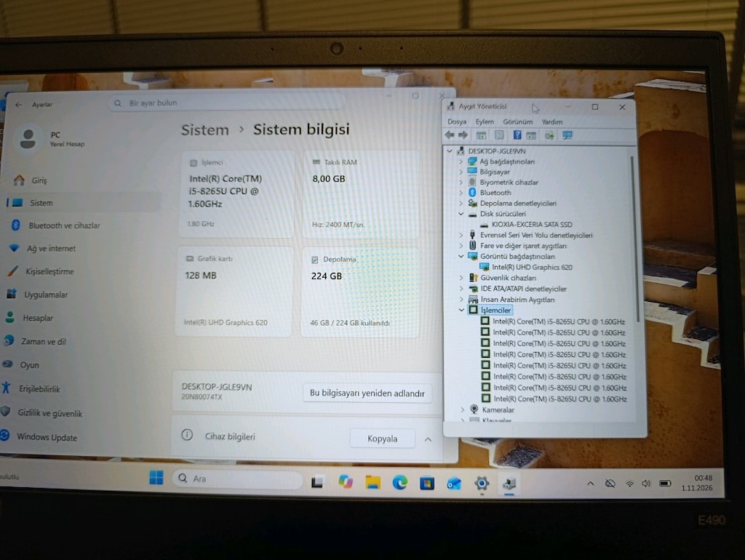The image size is (745, 560).
Task: Expand Bluetooth node in Device Manager
Action: pyautogui.click(x=461, y=193)
